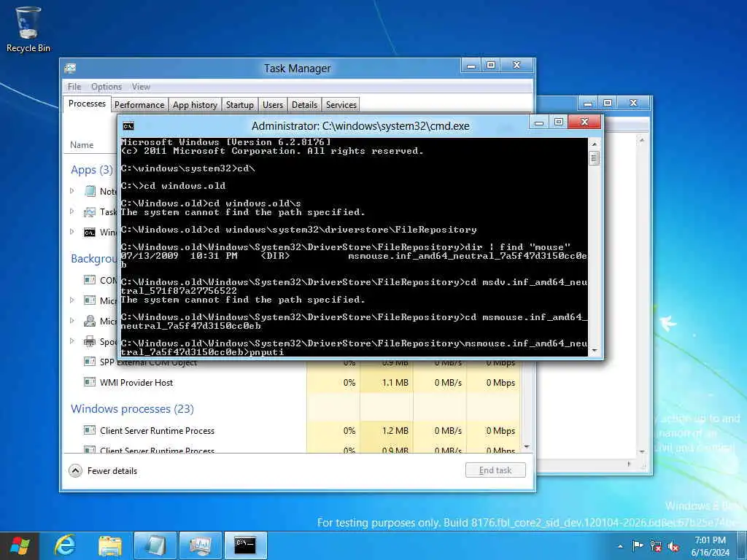
Task: Collapse details with Fewer details arrow icon
Action: tap(75, 471)
